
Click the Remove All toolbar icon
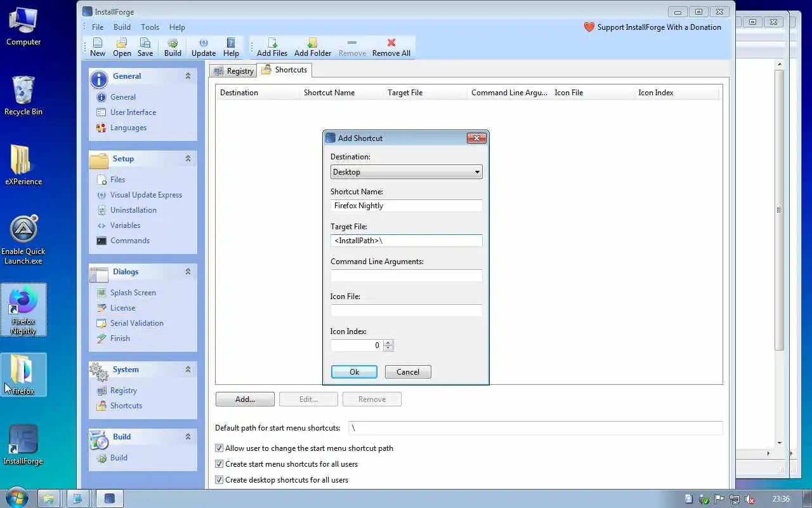click(391, 47)
